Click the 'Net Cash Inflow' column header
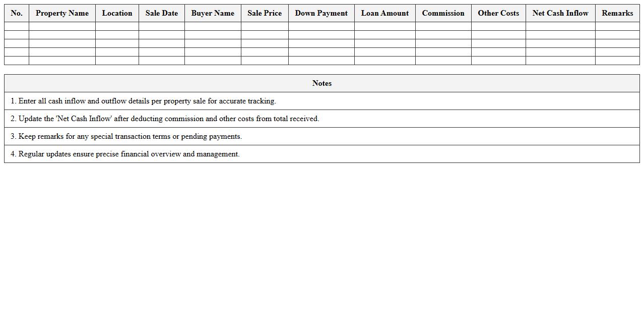Image resolution: width=644 pixels, height=328 pixels. point(560,13)
